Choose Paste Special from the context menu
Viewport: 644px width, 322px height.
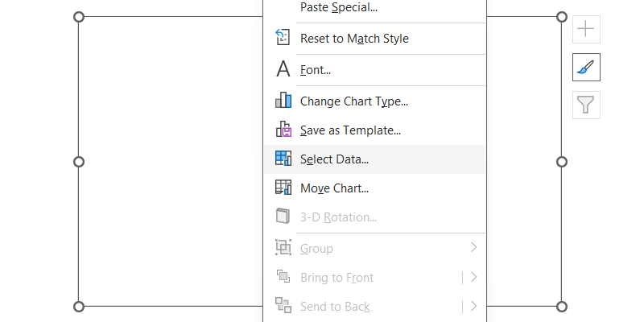pos(338,7)
